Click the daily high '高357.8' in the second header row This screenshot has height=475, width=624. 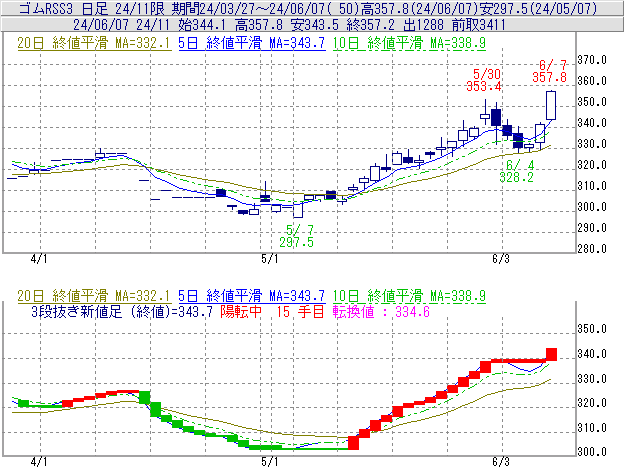[x=259, y=25]
